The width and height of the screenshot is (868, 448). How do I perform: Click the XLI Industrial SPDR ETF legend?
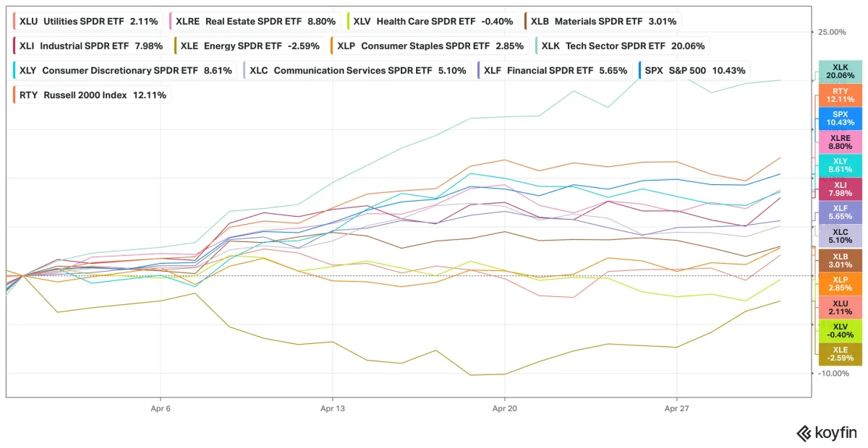pyautogui.click(x=90, y=46)
